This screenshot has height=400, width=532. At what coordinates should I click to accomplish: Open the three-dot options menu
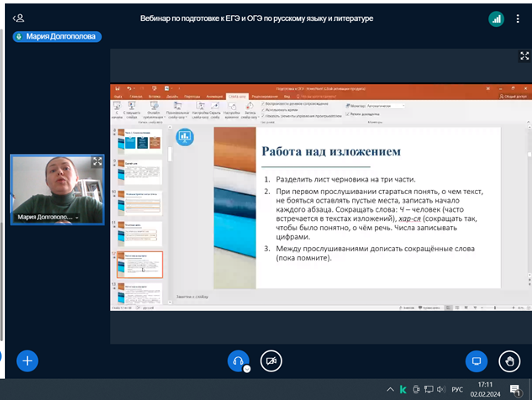518,18
